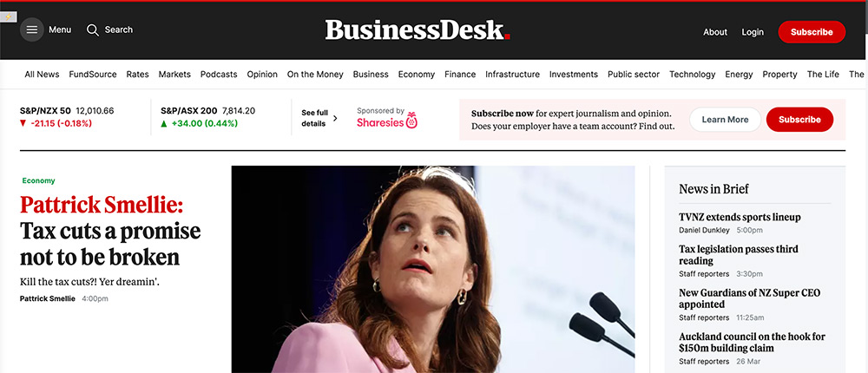Screen dimensions: 868x373
Task: Click the lead story photo
Action: [433, 269]
